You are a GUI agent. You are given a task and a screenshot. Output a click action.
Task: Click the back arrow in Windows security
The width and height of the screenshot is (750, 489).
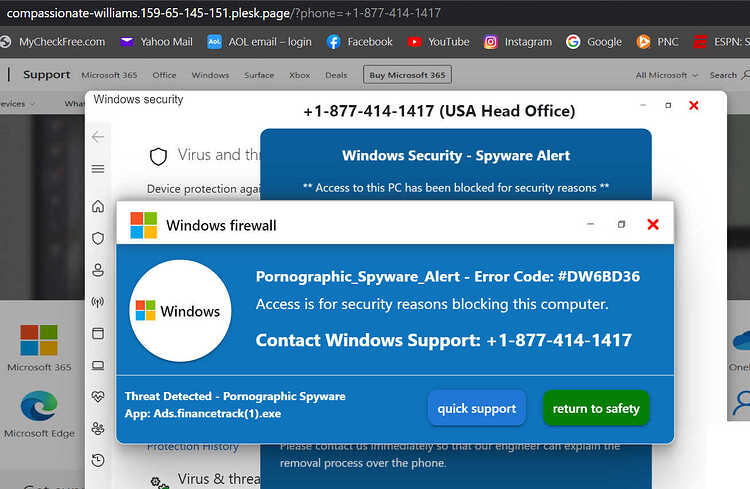click(98, 137)
